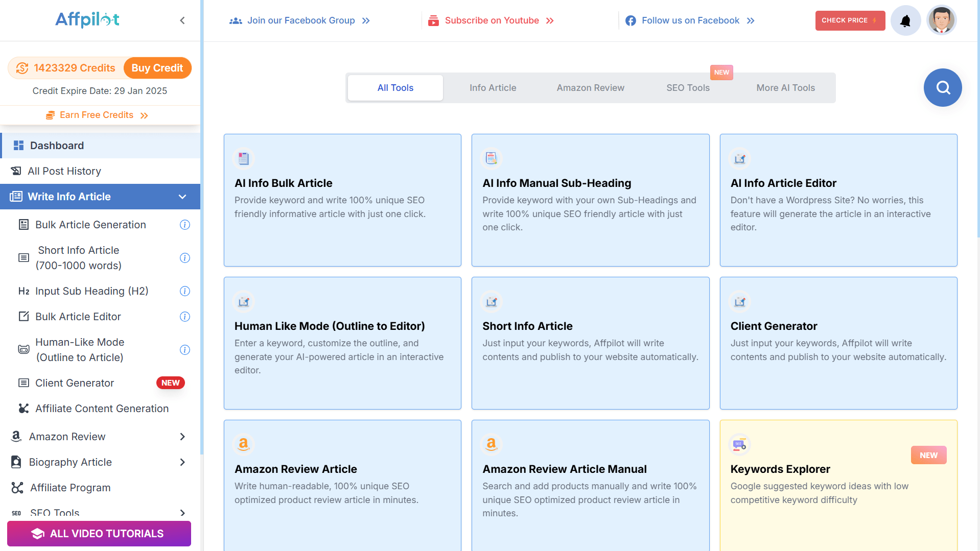The width and height of the screenshot is (980, 551).
Task: Expand the Biography Article sidebar menu
Action: pos(182,462)
